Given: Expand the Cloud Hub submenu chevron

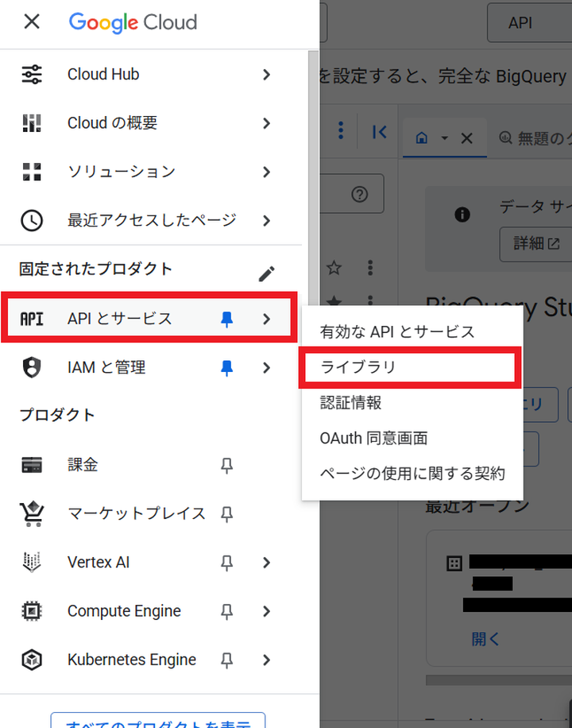Looking at the screenshot, I should [267, 75].
